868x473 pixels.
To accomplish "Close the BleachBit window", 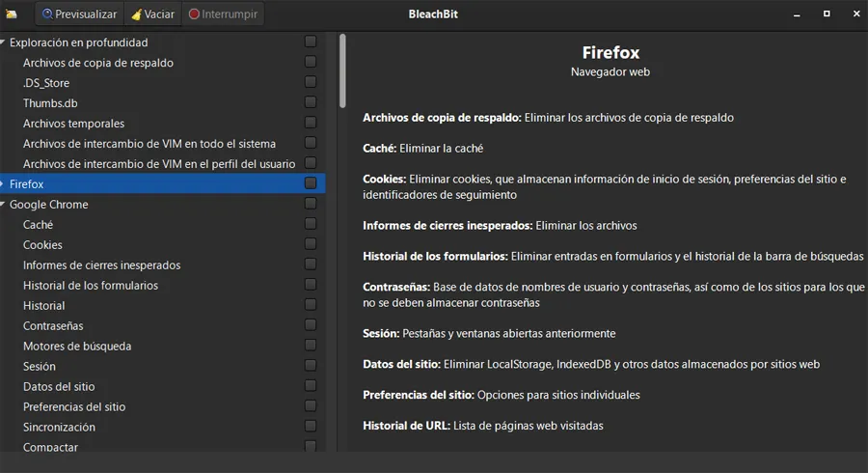I will (x=856, y=14).
